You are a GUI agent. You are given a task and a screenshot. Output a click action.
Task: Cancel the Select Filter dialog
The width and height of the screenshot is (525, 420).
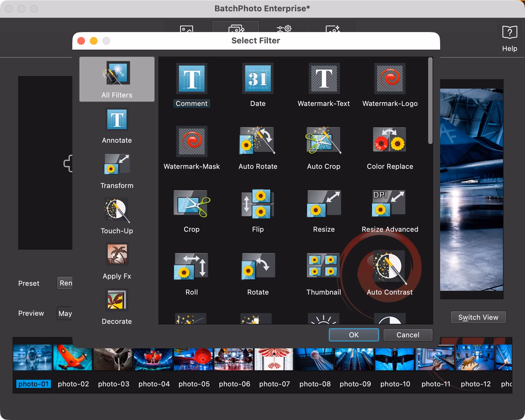click(408, 335)
